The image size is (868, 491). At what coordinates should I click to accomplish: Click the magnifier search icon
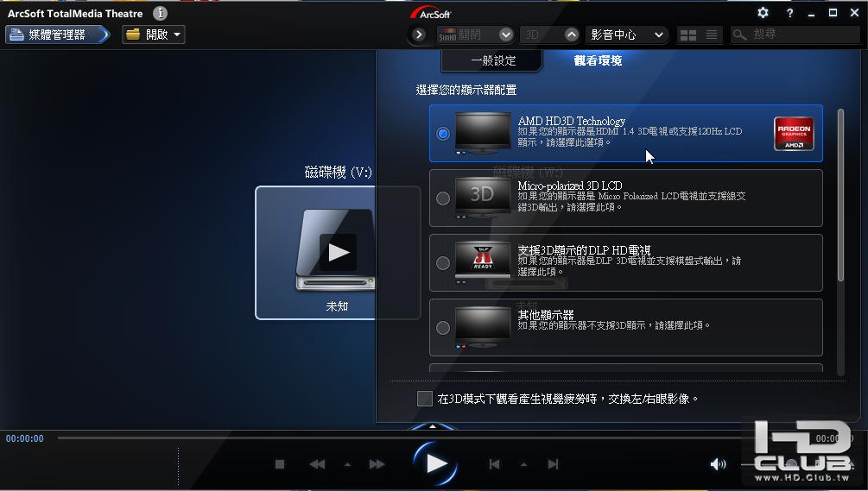739,35
